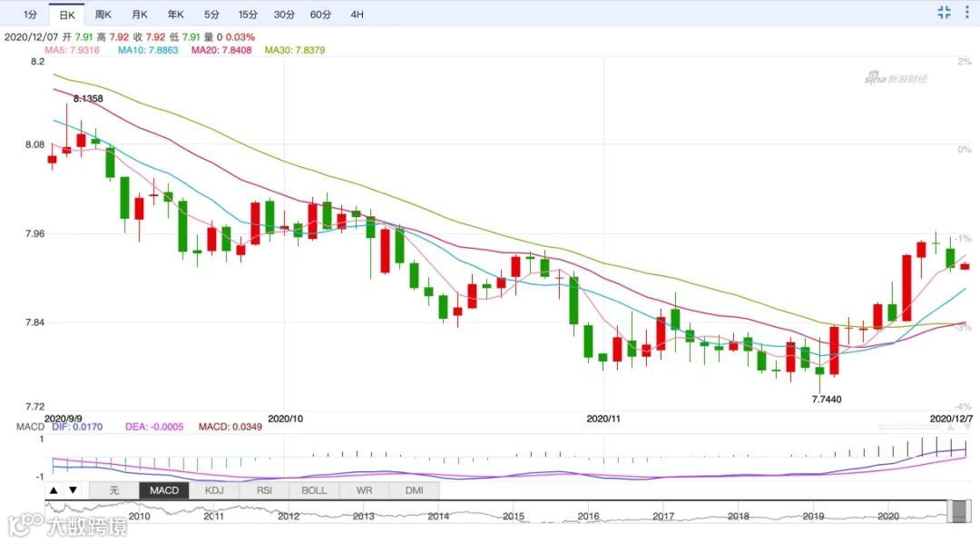The height and width of the screenshot is (544, 980).
Task: Click the MA10: 7.8863 legend label
Action: tap(148, 50)
